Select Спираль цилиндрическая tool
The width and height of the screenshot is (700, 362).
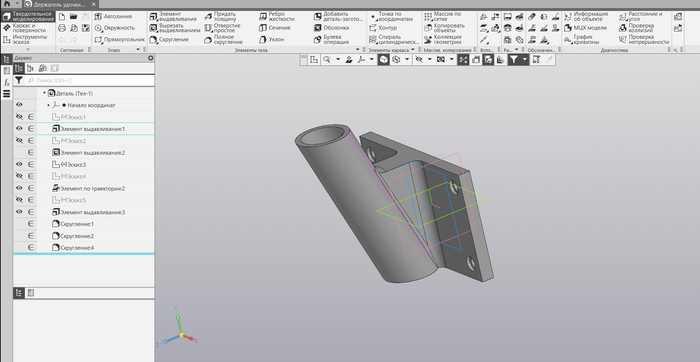click(x=394, y=39)
